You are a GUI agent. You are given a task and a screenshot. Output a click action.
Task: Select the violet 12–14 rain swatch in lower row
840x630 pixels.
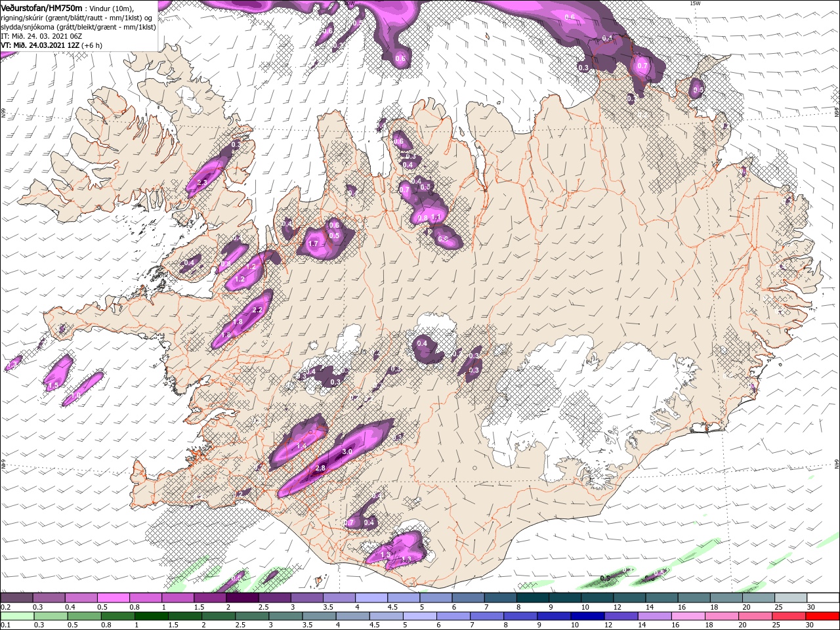(621, 616)
